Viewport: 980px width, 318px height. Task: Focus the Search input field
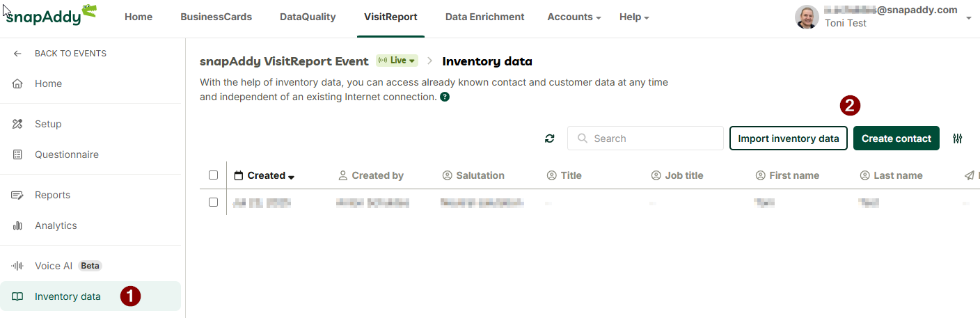click(x=645, y=138)
